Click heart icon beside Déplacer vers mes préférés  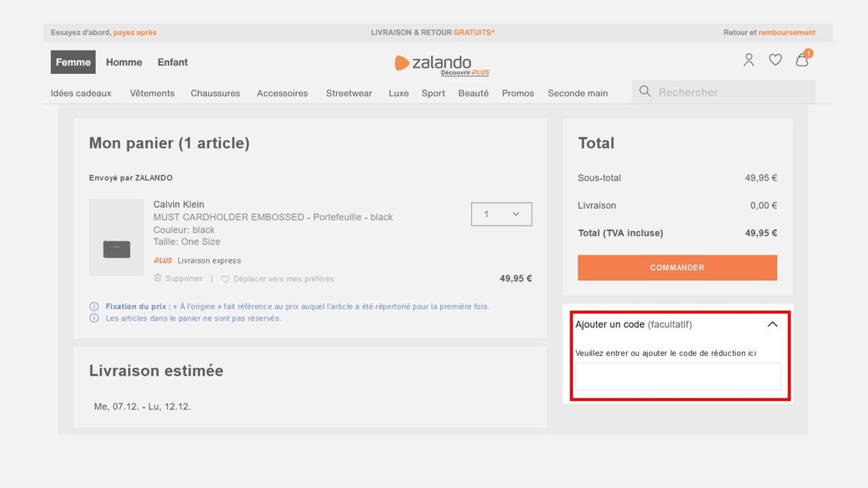pyautogui.click(x=225, y=279)
